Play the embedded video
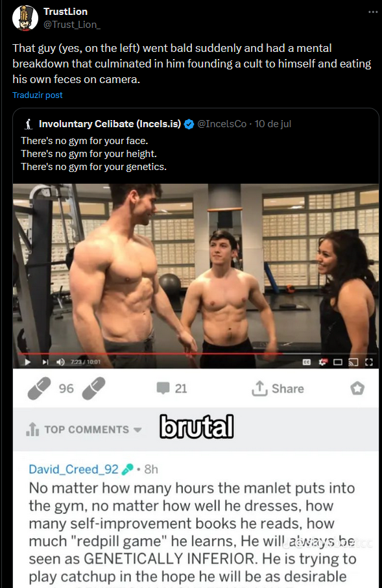382x588 pixels. point(27,362)
